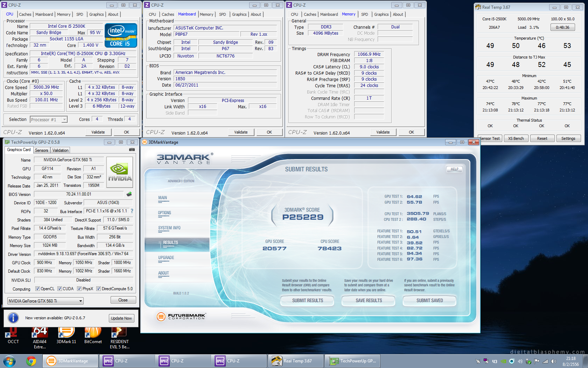The width and height of the screenshot is (588, 368).
Task: Click the GPU-Z BIOS Version field
Action: 79,194
